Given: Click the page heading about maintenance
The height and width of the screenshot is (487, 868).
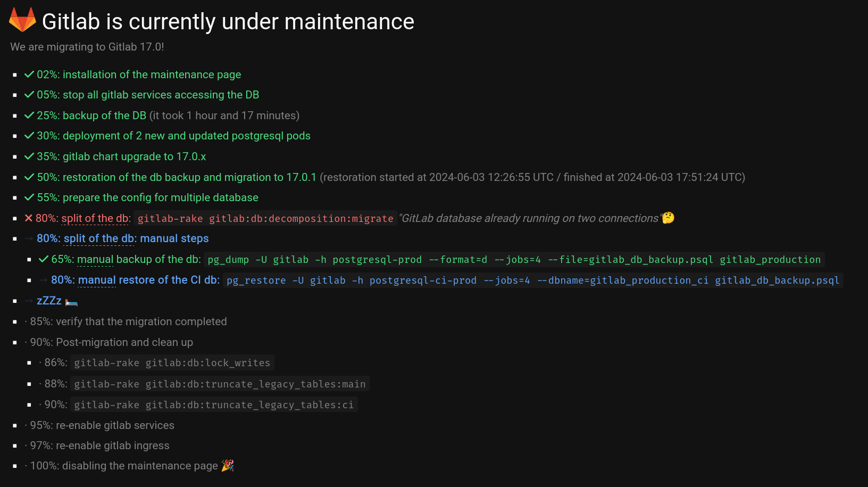Looking at the screenshot, I should point(228,22).
